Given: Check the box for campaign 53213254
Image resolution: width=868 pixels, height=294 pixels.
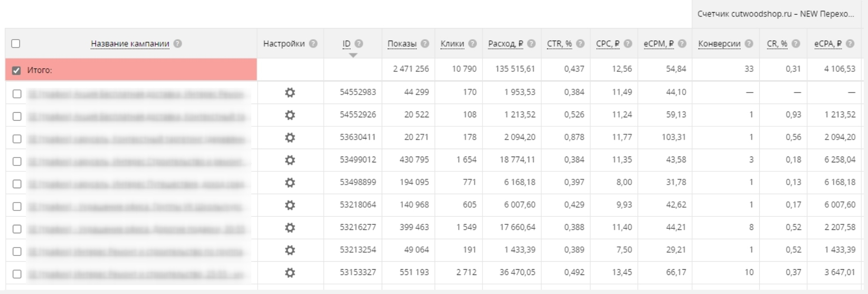Looking at the screenshot, I should pyautogui.click(x=17, y=252).
